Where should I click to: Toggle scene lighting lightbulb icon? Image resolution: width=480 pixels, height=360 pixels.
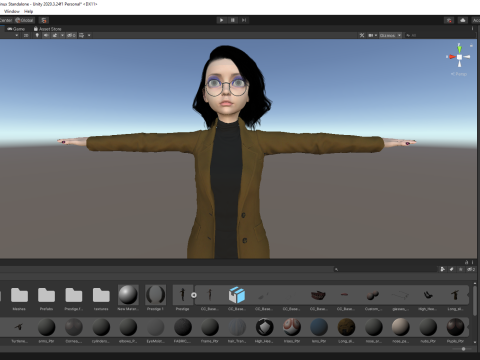(x=37, y=35)
